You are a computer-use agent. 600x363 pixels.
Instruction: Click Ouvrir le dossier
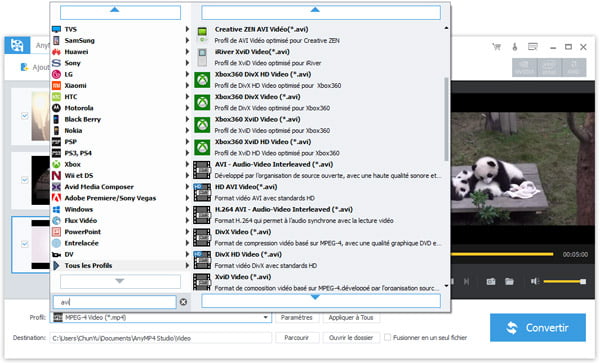[x=351, y=338]
